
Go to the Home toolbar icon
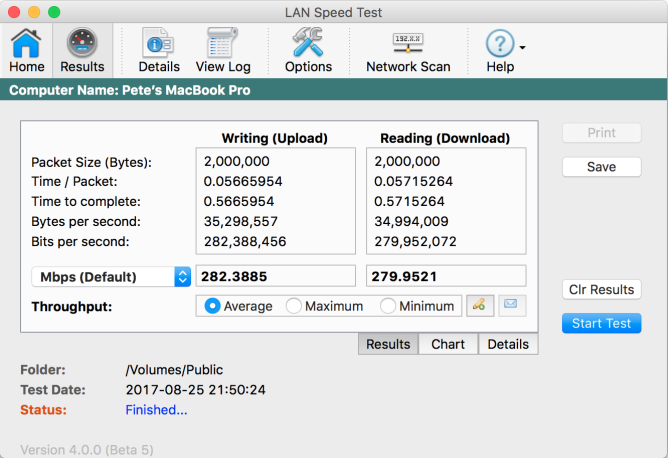tap(26, 50)
